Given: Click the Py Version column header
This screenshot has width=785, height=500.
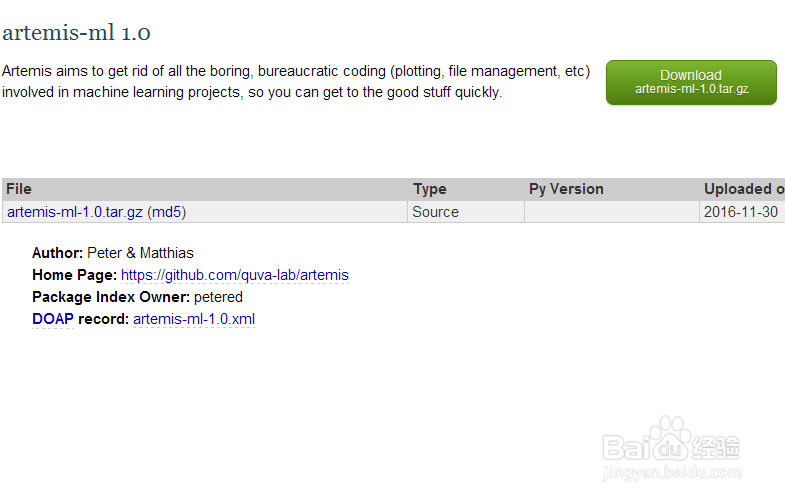Looking at the screenshot, I should [566, 189].
